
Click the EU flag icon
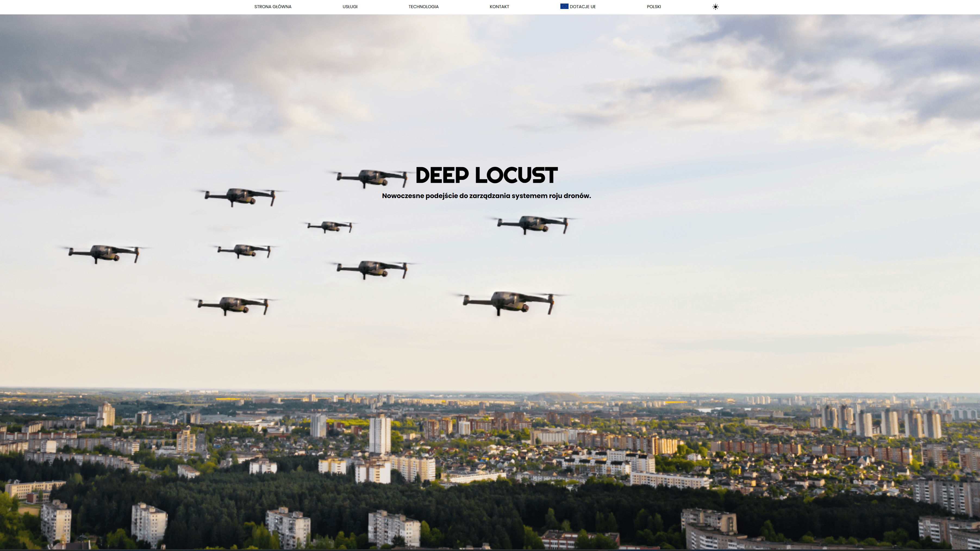(x=564, y=7)
